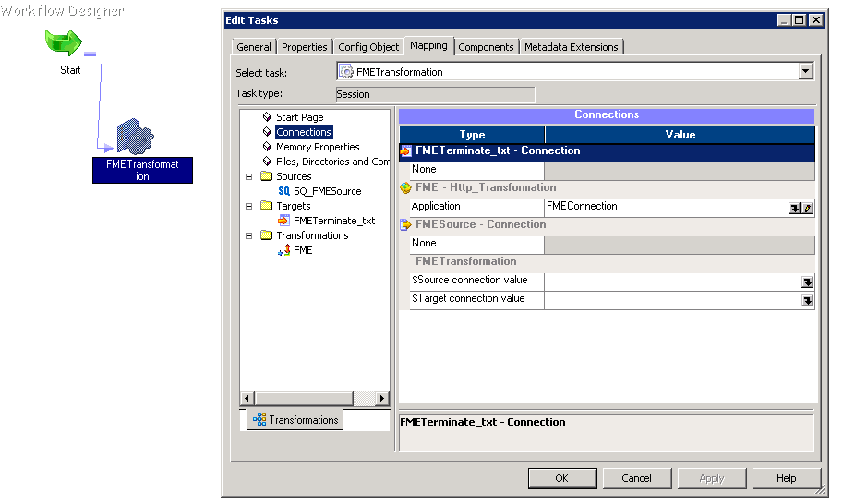Viewport: 843px width, 504px height.
Task: Click the FMETransformation section header row
Action: 607,261
